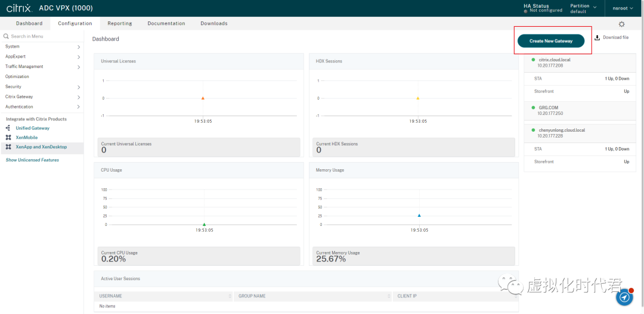Click green status dot for citrix.cloud.local
644x314 pixels.
point(533,60)
